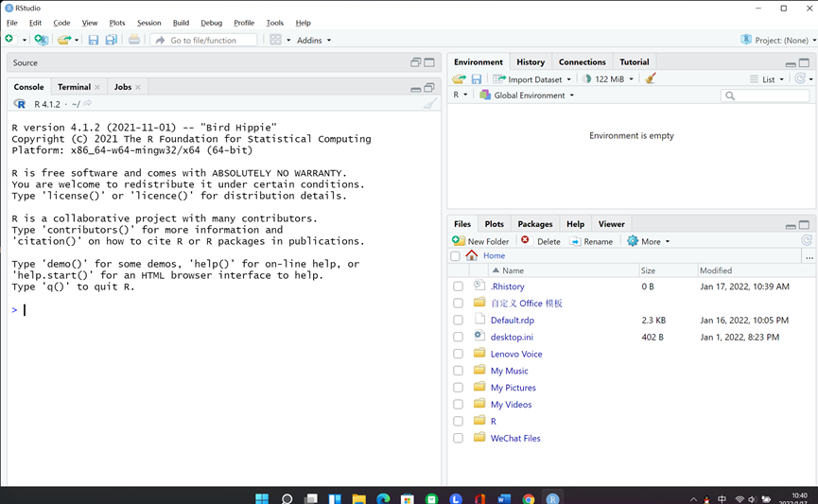Click the Create a Project icon
This screenshot has width=818, height=504.
click(42, 40)
